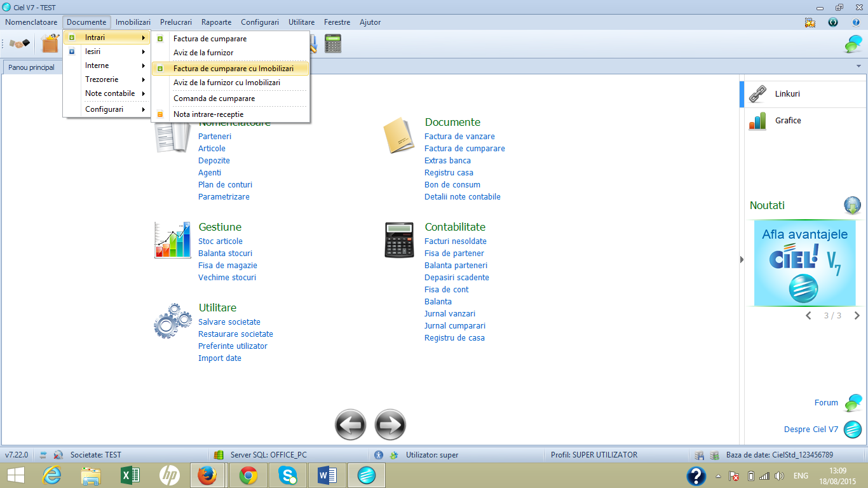Open the Parteneri link
868x488 pixels.
coord(215,137)
